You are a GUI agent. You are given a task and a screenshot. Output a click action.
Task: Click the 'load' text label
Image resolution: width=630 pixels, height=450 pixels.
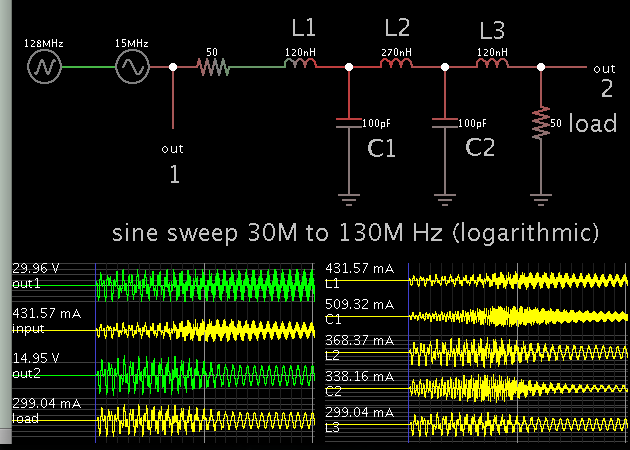pos(593,123)
